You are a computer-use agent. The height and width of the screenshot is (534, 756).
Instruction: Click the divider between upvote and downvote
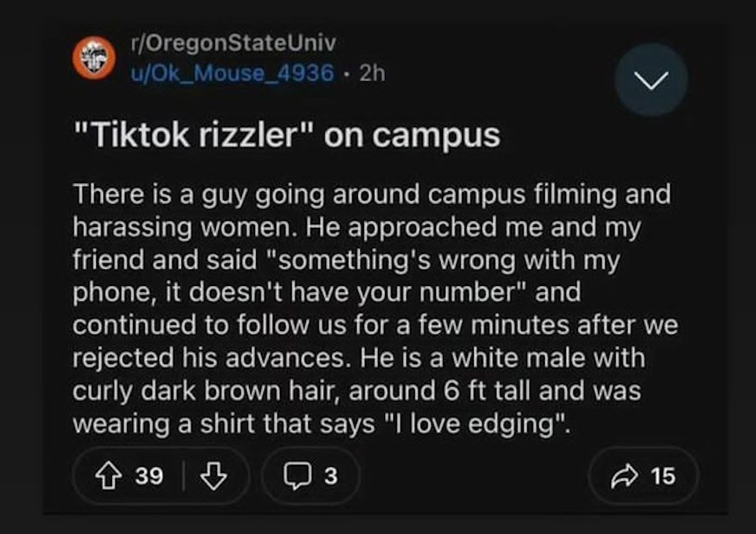coord(183,477)
